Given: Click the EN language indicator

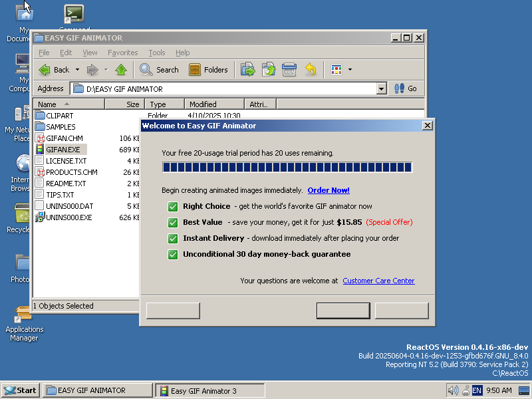Looking at the screenshot, I should point(477,390).
